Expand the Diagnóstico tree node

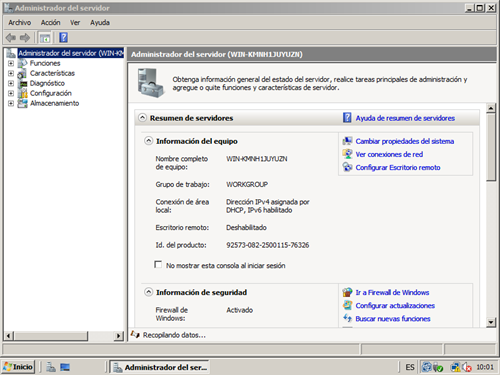coord(11,83)
